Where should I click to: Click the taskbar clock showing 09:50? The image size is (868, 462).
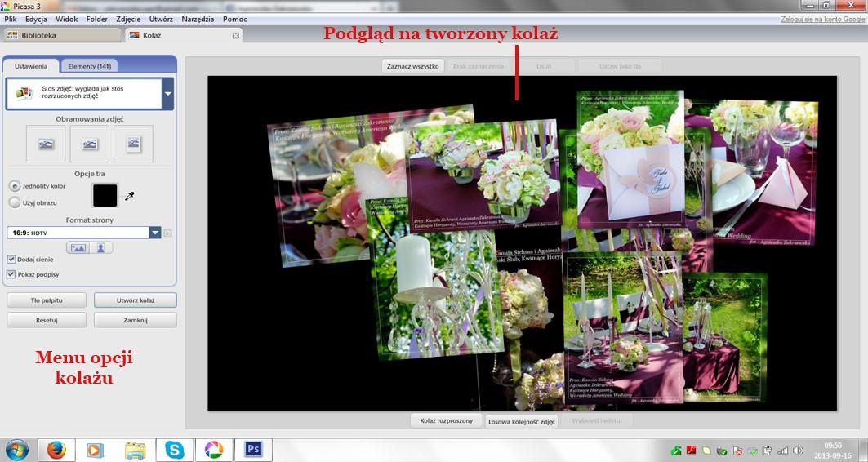pos(833,450)
